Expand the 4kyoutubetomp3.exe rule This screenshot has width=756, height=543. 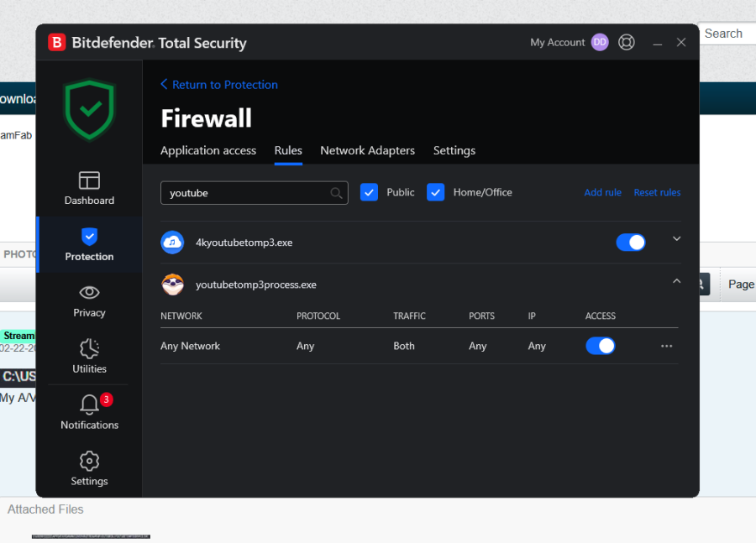(677, 239)
